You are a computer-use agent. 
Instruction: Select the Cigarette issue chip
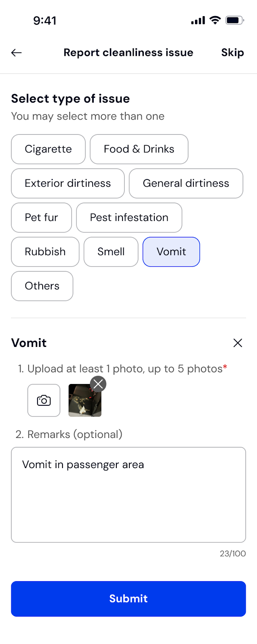(x=48, y=149)
